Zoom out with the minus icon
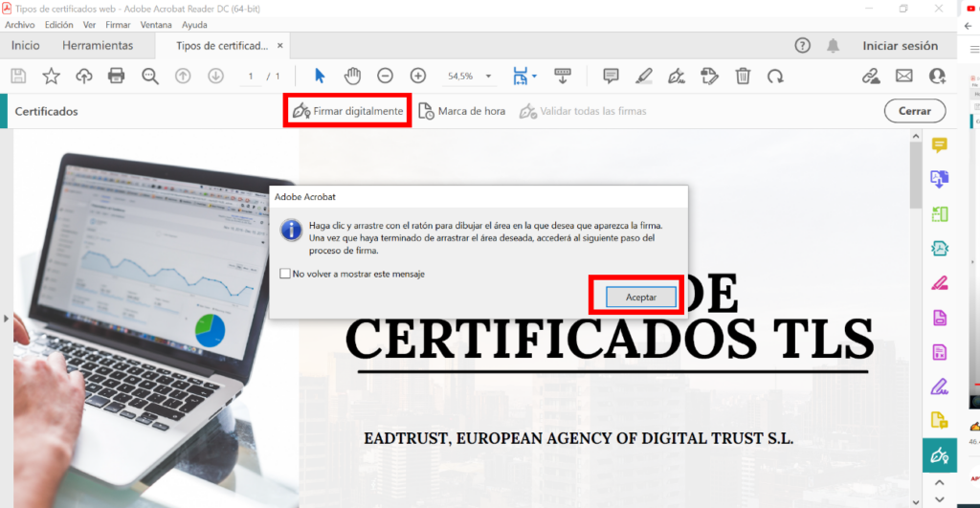The width and height of the screenshot is (980, 508). point(385,77)
